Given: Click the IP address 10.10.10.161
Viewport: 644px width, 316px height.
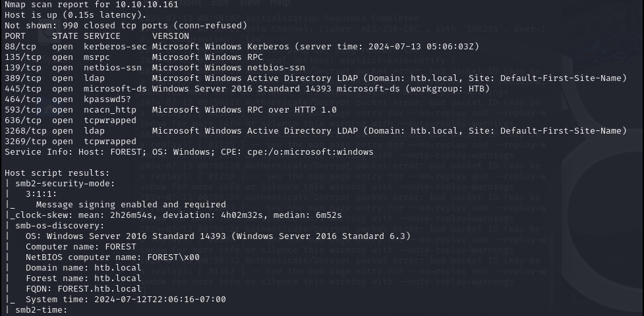Looking at the screenshot, I should 147,5.
